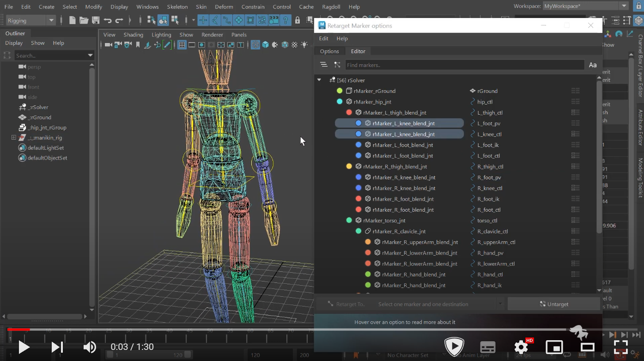Viewport: 644px width, 361px height.
Task: Click the viewport grid display icon
Action: pos(182,45)
